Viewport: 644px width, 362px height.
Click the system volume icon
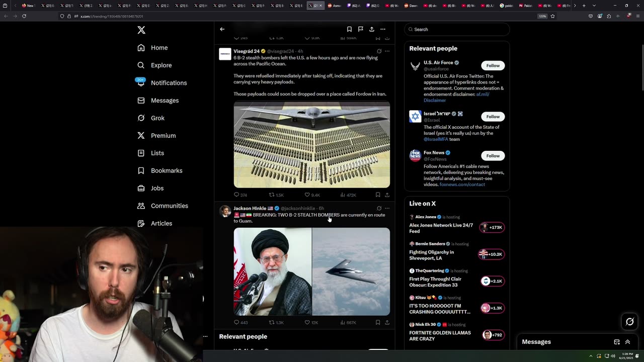[x=613, y=356]
